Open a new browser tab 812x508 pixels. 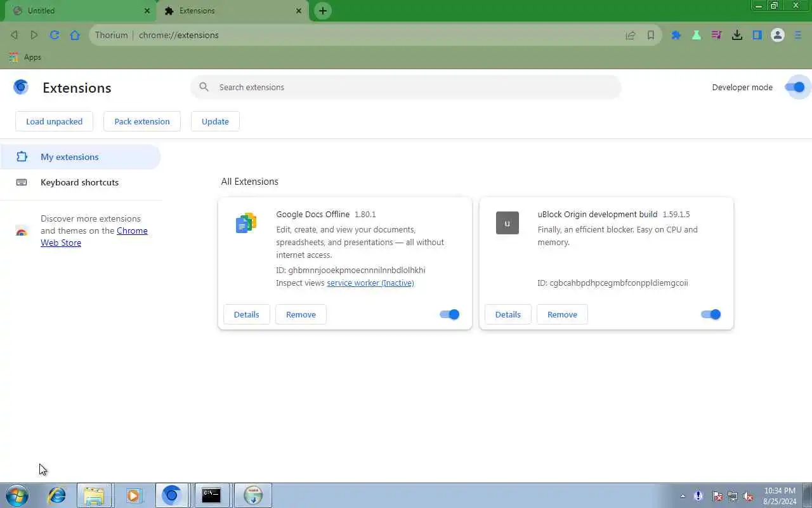click(x=323, y=11)
